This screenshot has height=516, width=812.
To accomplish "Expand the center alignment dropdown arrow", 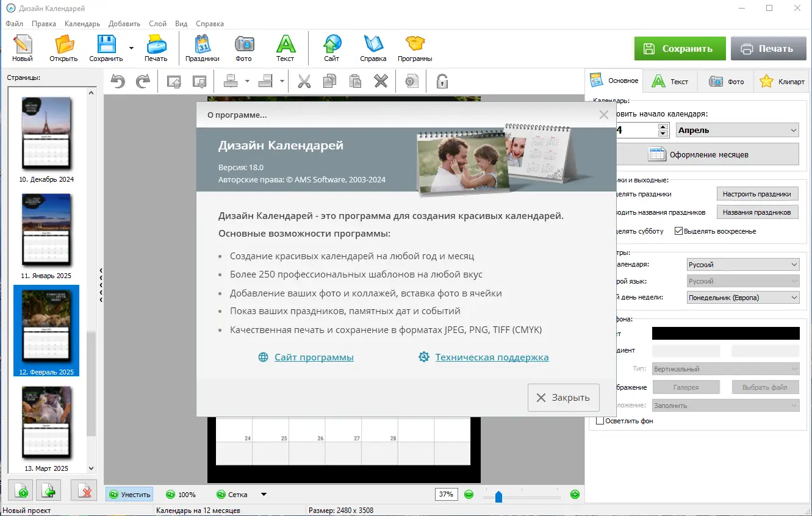I will pos(247,81).
